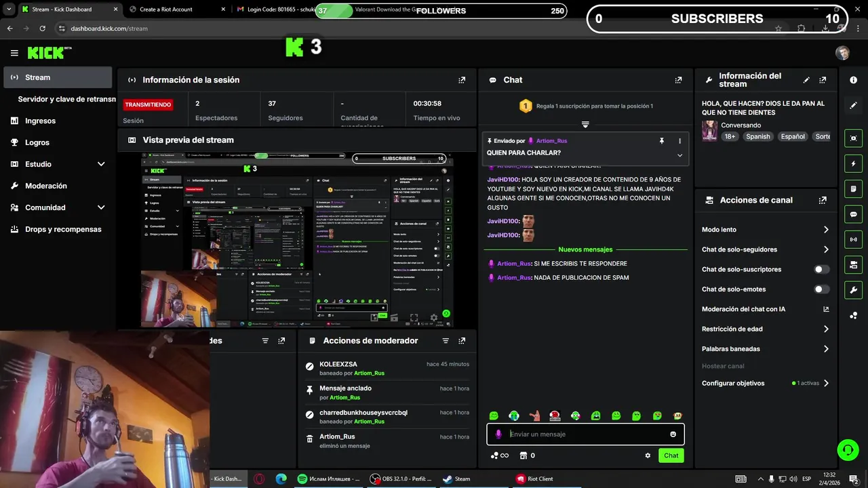Toggle the broadcast signal widget in right rail
Screen dimensions: 868x488
[853, 239]
